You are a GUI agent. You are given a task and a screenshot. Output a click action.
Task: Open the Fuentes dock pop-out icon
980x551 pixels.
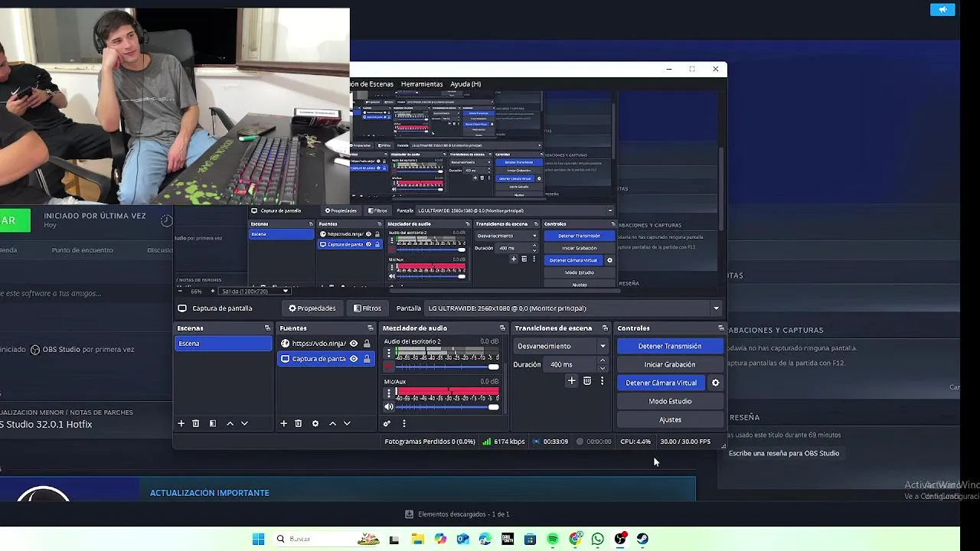[x=371, y=328]
